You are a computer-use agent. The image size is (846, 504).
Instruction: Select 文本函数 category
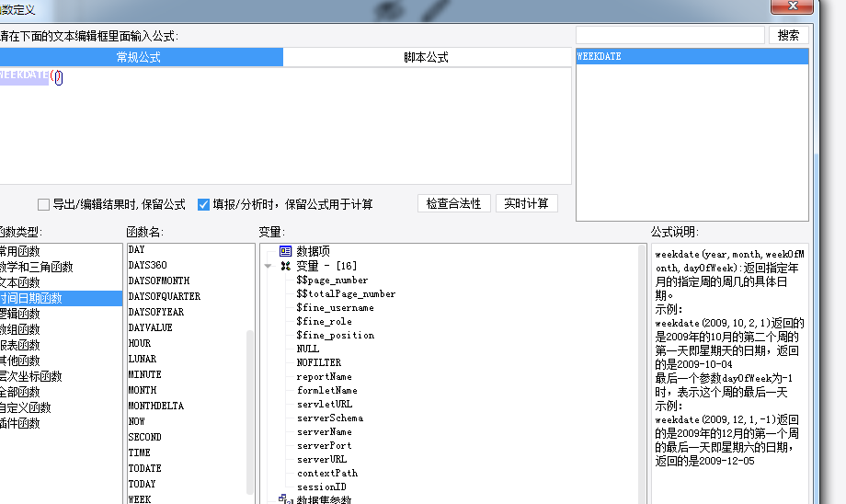[61, 282]
